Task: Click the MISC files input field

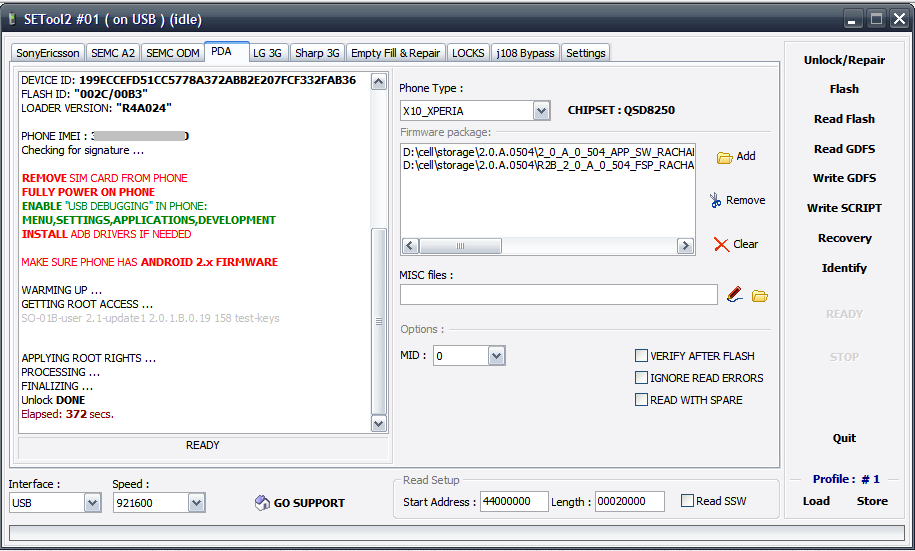Action: point(558,295)
